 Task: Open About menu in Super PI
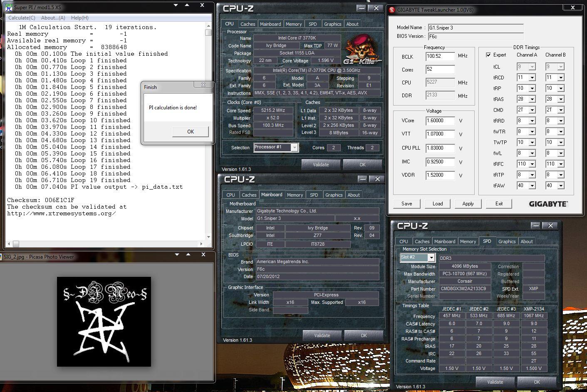(53, 18)
